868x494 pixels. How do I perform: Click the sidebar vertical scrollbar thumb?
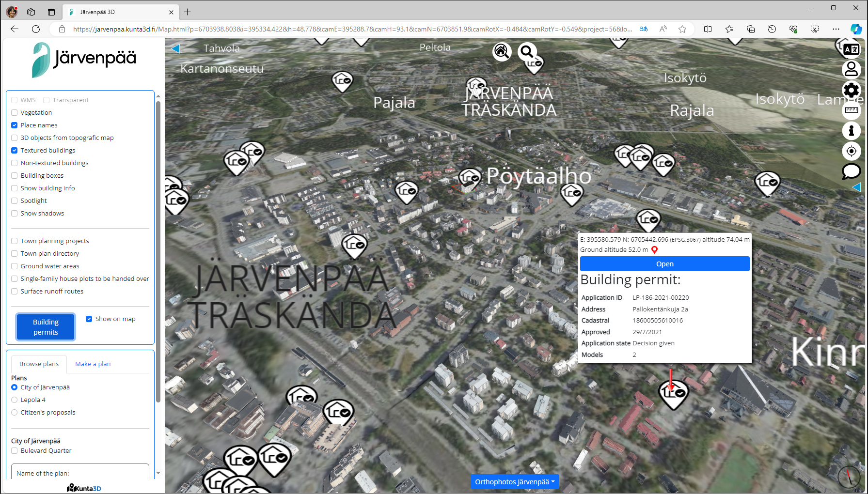pyautogui.click(x=158, y=252)
